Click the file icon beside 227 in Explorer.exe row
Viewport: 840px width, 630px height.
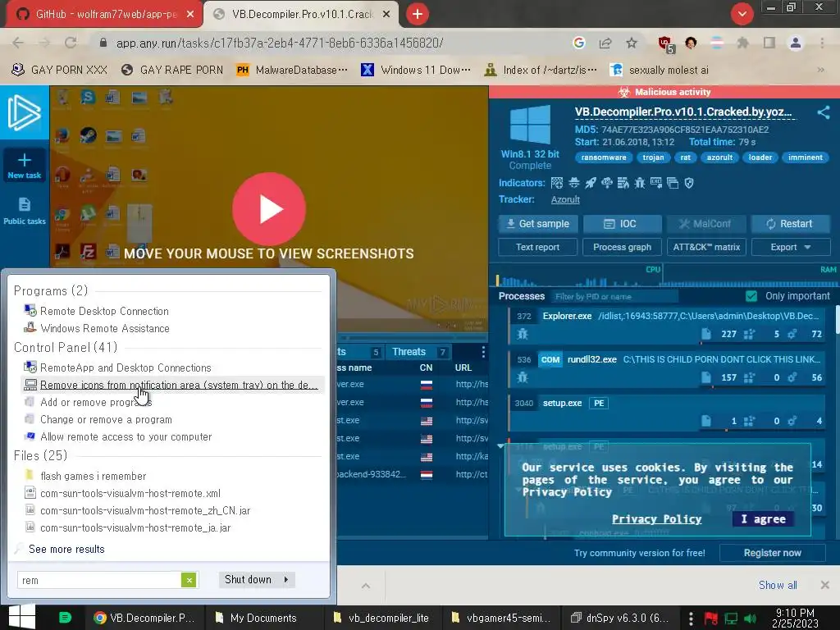(706, 334)
